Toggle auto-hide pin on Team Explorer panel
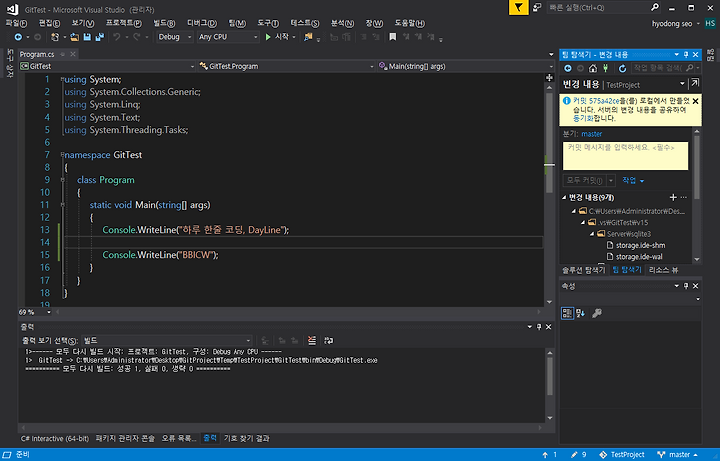This screenshot has width=720, height=461. [686, 55]
